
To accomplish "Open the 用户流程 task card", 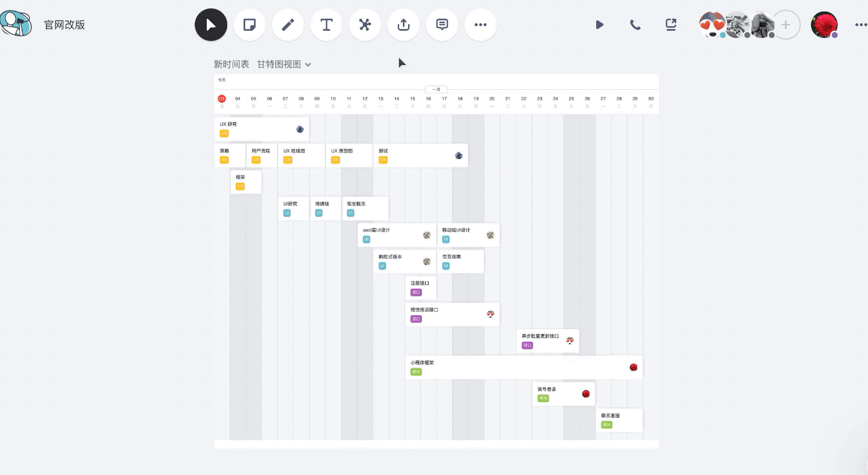I will pos(262,156).
